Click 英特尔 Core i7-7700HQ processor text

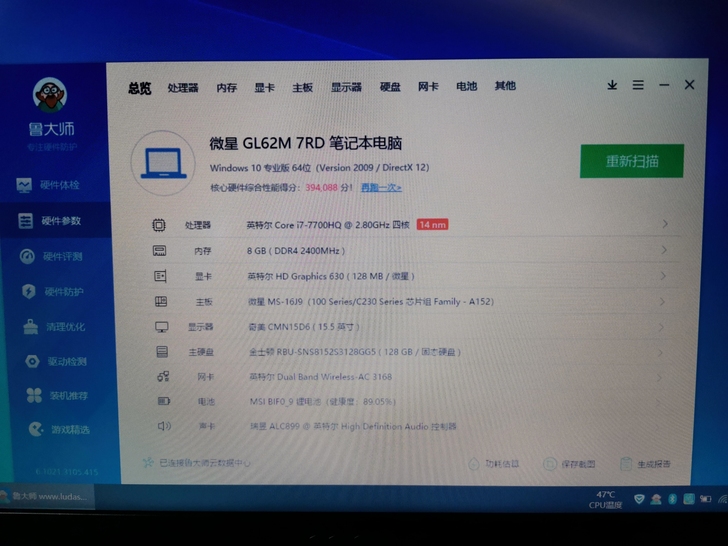click(328, 225)
